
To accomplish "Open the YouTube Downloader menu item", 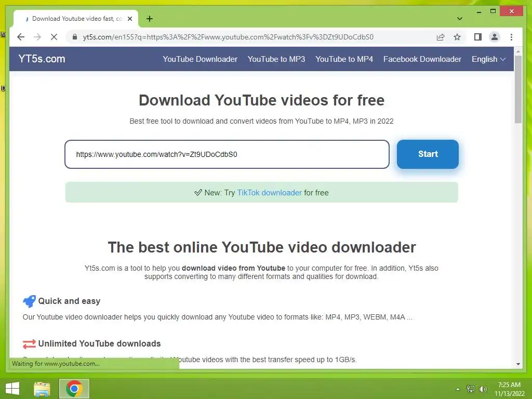I will coord(200,59).
